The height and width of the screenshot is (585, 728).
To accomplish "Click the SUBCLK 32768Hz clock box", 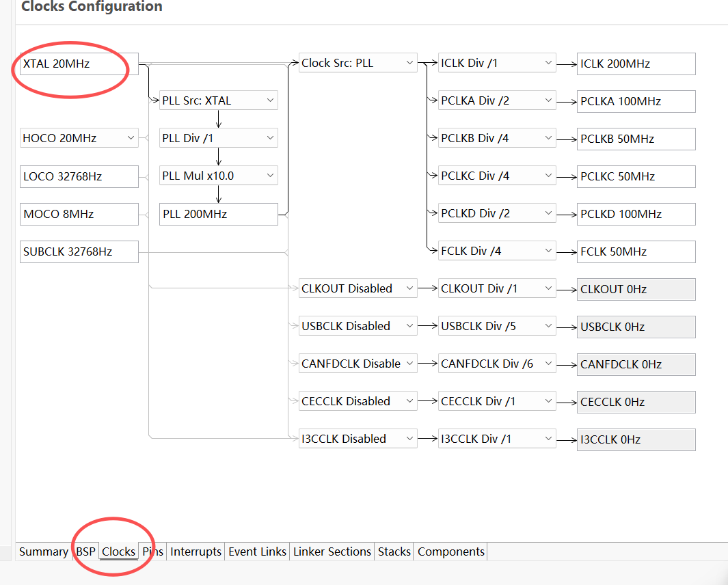I will pos(79,251).
